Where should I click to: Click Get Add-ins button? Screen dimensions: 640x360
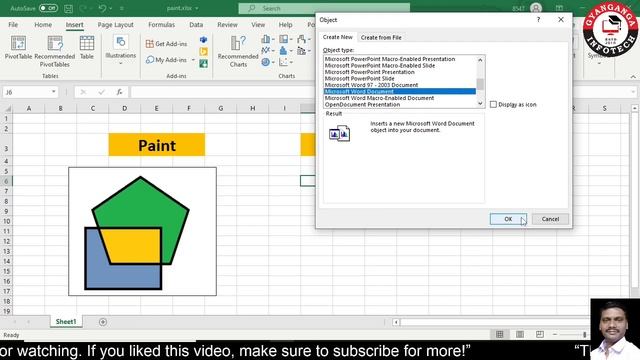pyautogui.click(x=167, y=44)
